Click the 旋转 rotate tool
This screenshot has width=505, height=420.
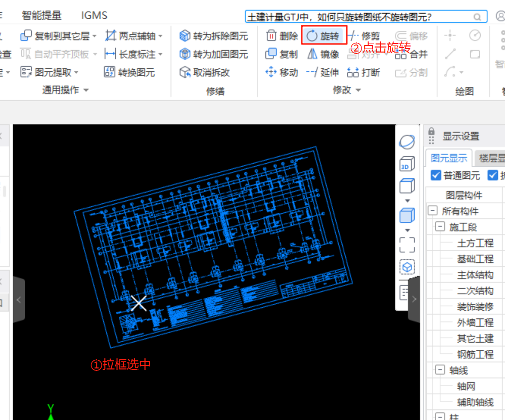pyautogui.click(x=323, y=36)
